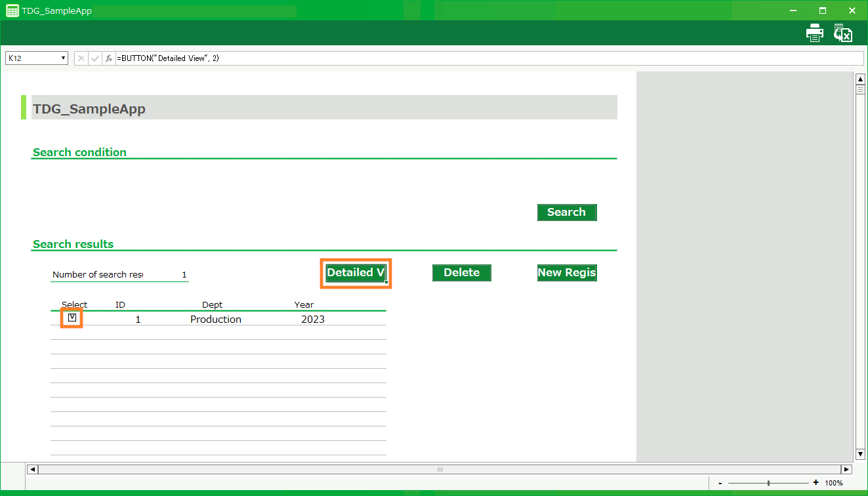868x496 pixels.
Task: Open the K12 cell name box dropdown
Action: (64, 58)
